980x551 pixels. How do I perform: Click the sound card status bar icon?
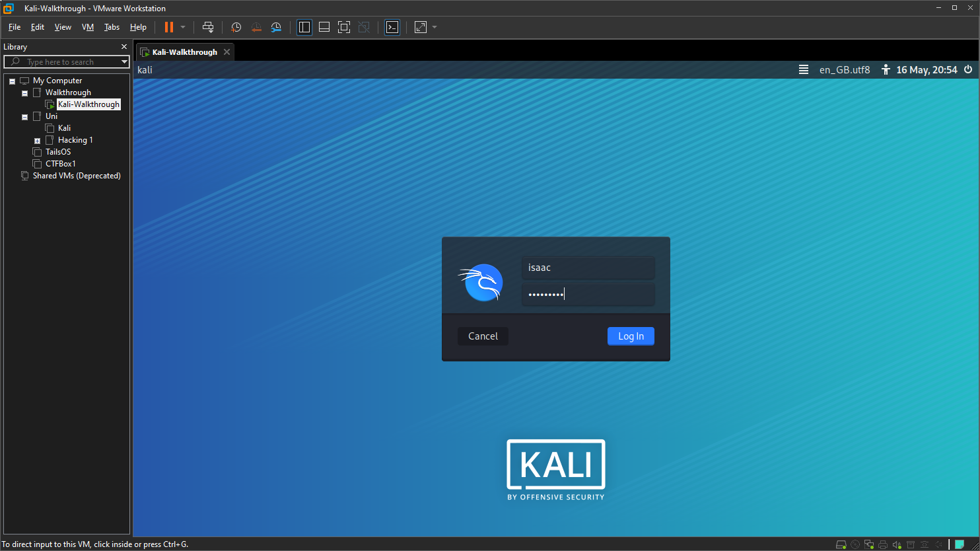(897, 544)
